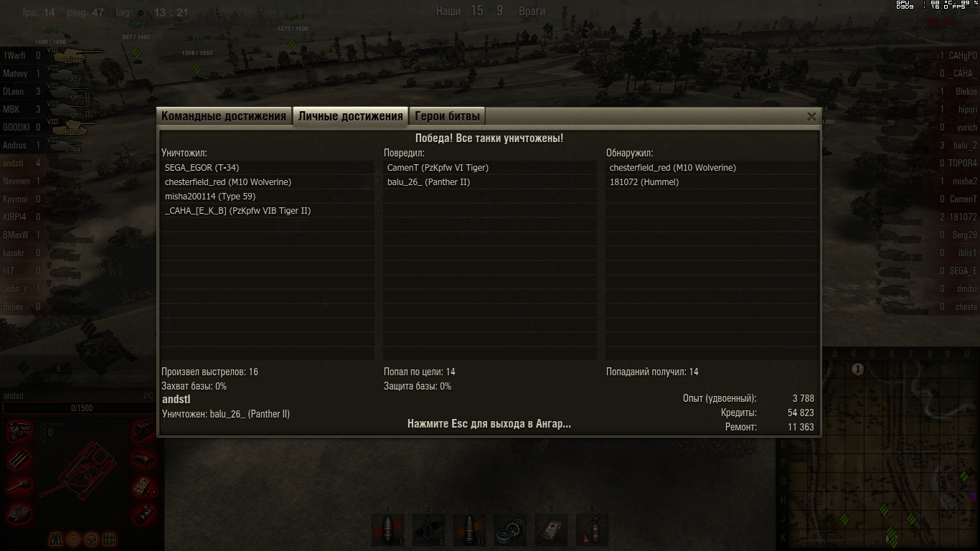Select the first aid kit consumable
The image size is (980, 551).
[x=552, y=530]
